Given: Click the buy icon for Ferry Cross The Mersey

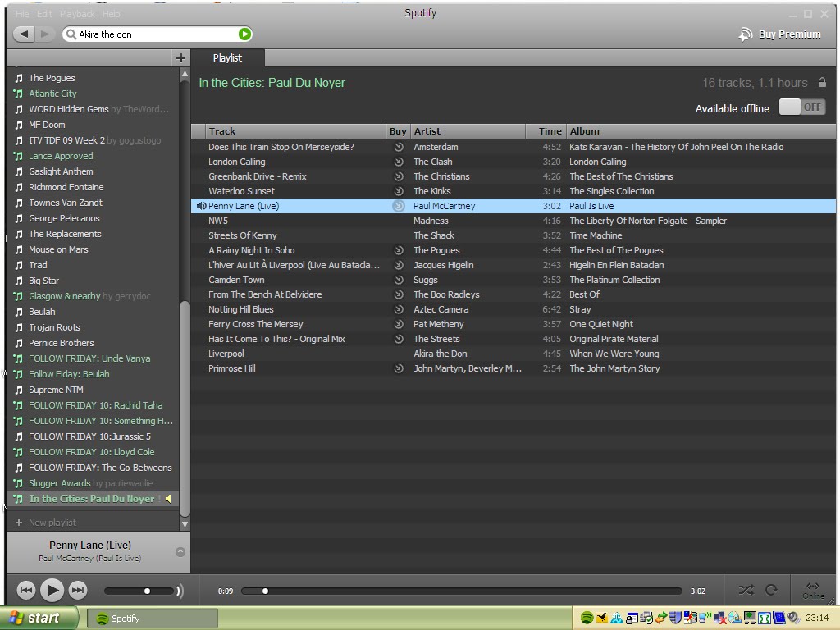Looking at the screenshot, I should pos(399,324).
